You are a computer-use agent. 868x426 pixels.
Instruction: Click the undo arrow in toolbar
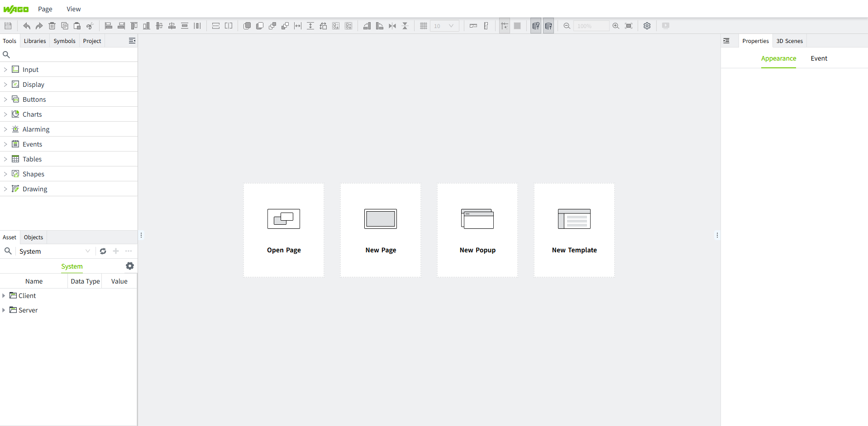27,26
